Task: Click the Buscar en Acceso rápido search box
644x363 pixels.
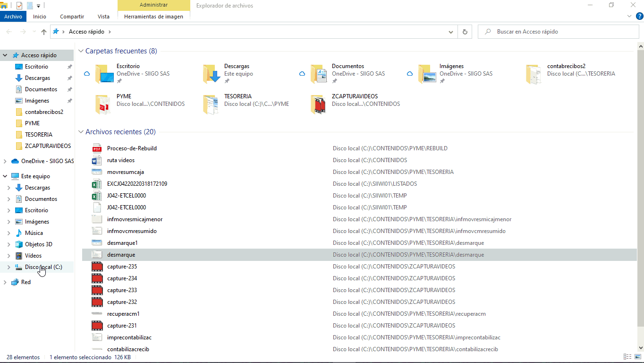Action: [x=559, y=32]
